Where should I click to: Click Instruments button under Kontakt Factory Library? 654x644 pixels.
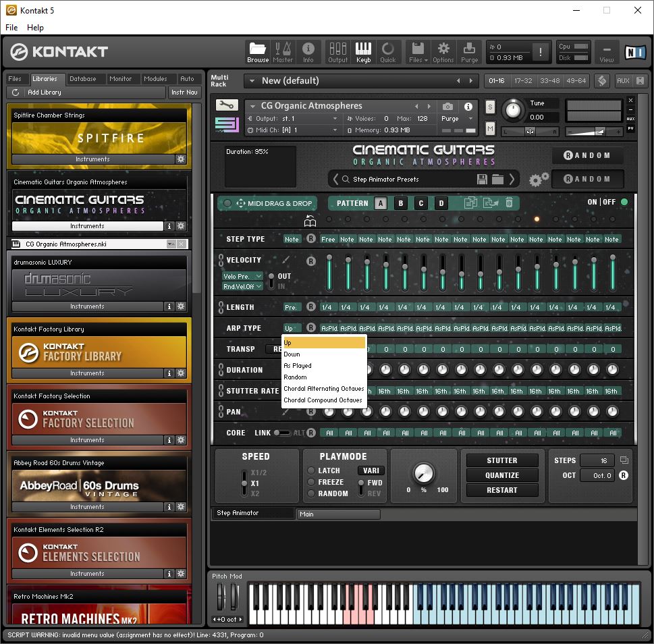click(x=87, y=373)
